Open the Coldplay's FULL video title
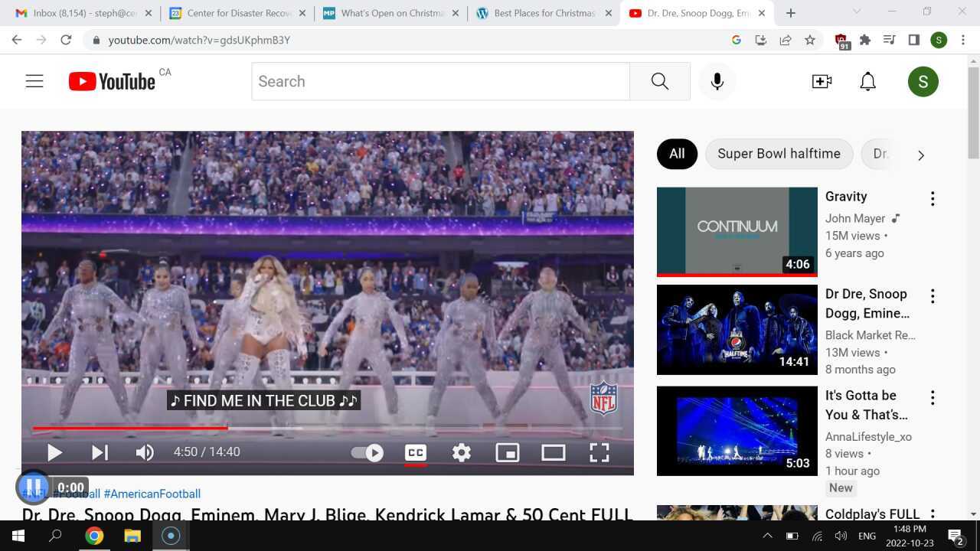This screenshot has height=551, width=980. coord(873,514)
